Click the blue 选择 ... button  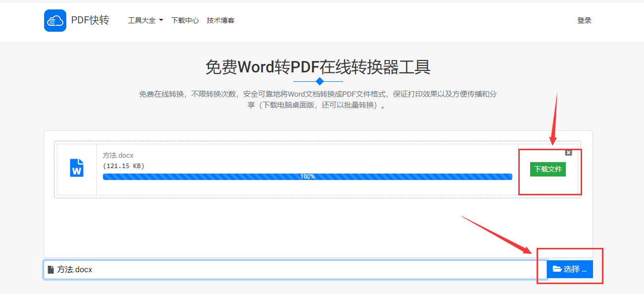coord(570,269)
